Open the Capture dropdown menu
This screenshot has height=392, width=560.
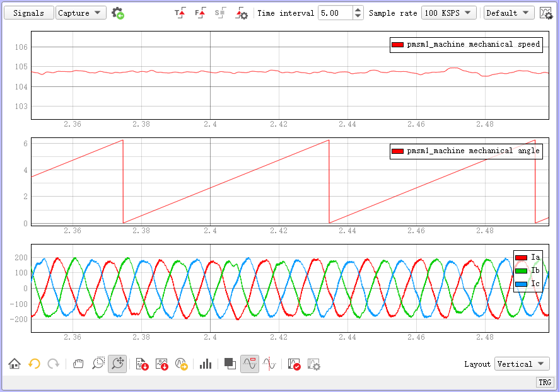click(x=81, y=13)
